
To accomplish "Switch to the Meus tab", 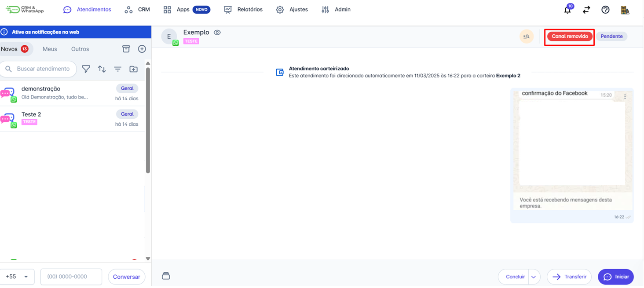I will [50, 49].
